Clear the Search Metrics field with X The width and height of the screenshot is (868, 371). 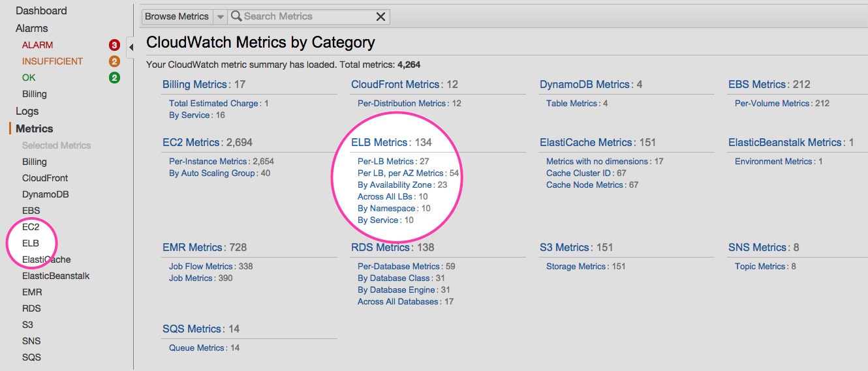click(x=380, y=16)
